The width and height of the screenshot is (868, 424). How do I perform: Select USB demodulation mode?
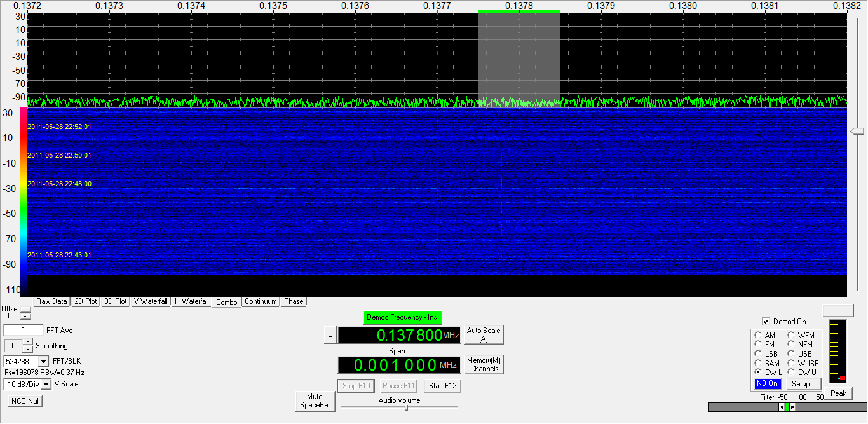point(792,353)
